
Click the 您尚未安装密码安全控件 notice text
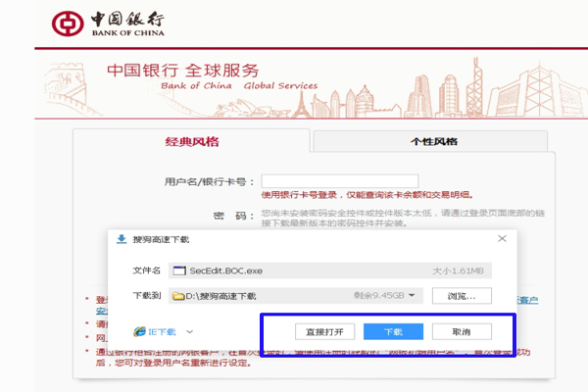[x=403, y=218]
